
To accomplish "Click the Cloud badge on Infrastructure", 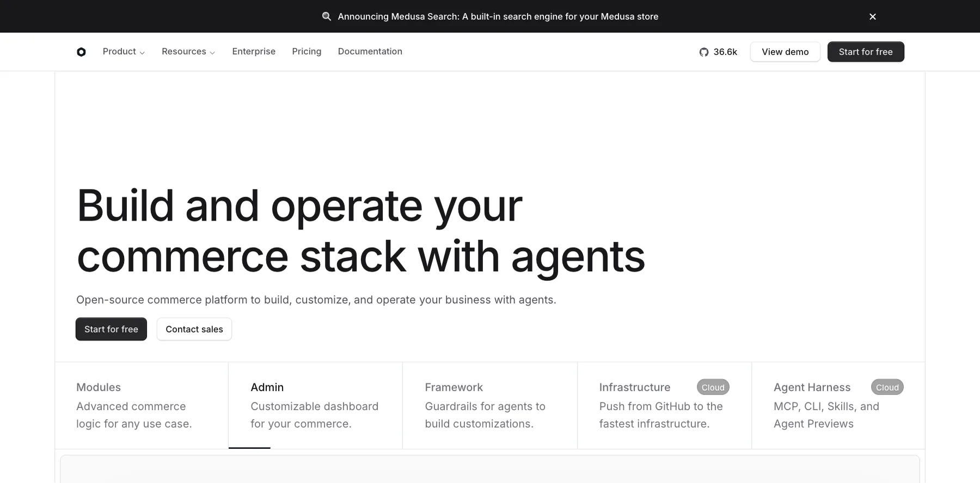I will pos(713,387).
